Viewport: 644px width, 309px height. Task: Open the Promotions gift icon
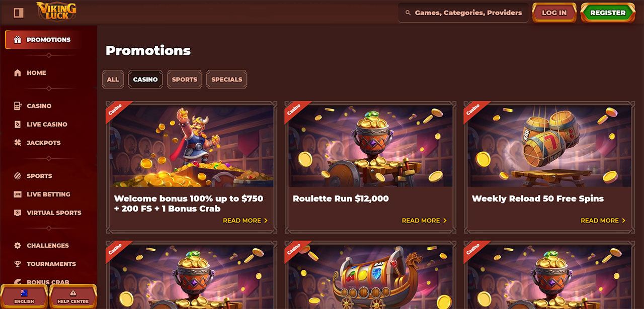[x=18, y=40]
